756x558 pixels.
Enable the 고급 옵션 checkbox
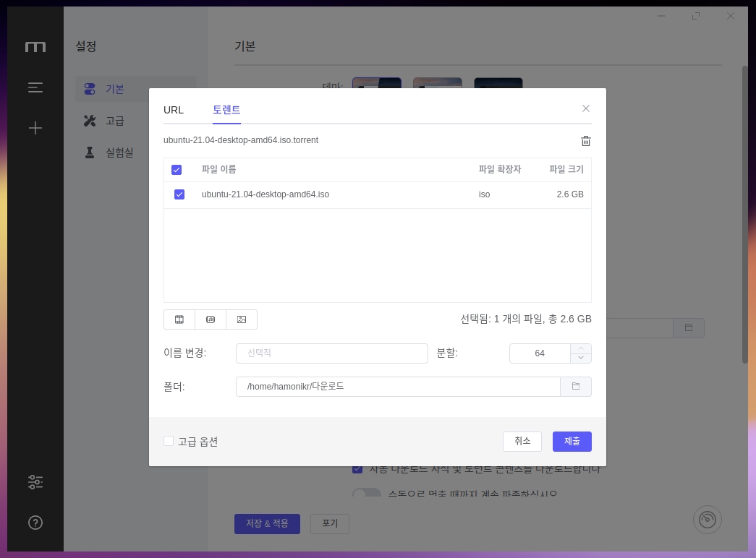169,441
